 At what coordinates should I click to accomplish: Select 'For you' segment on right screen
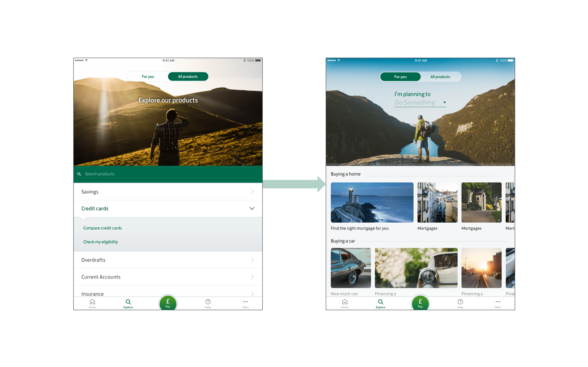pos(400,77)
